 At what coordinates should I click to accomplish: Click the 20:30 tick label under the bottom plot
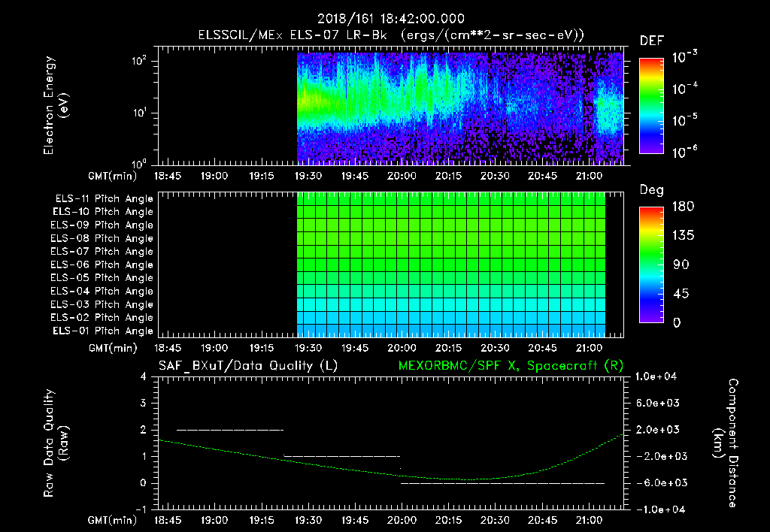point(495,521)
